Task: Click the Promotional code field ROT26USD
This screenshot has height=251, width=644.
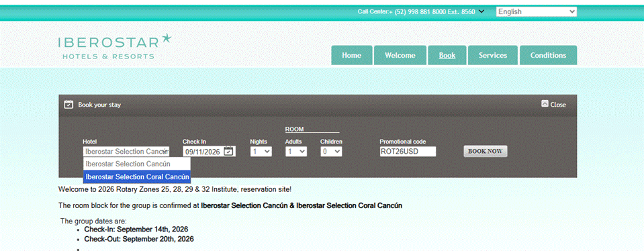Action: (408, 152)
